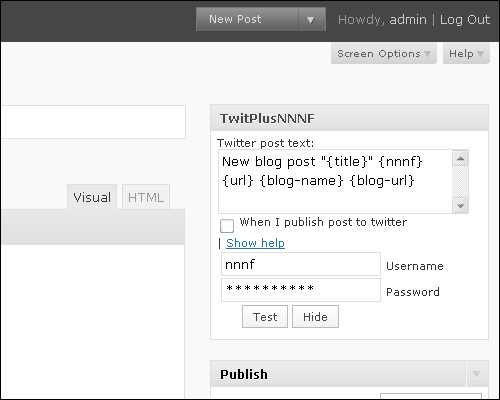
Task: Open the Show help link
Action: 255,243
